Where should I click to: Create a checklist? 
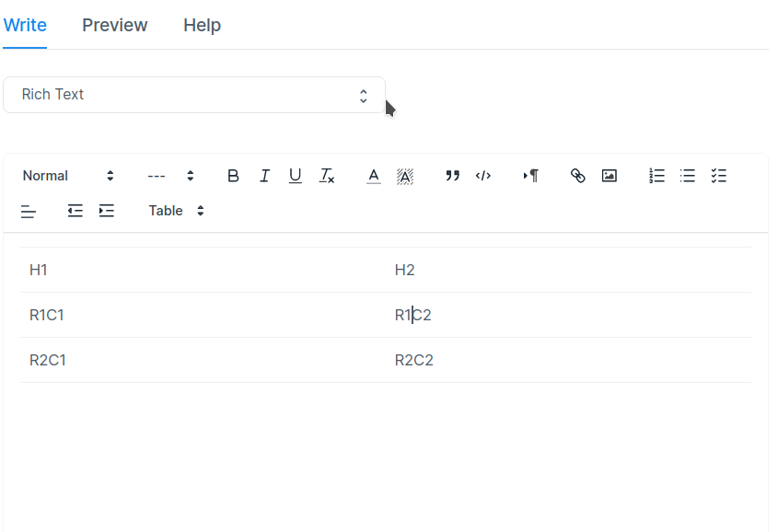718,176
